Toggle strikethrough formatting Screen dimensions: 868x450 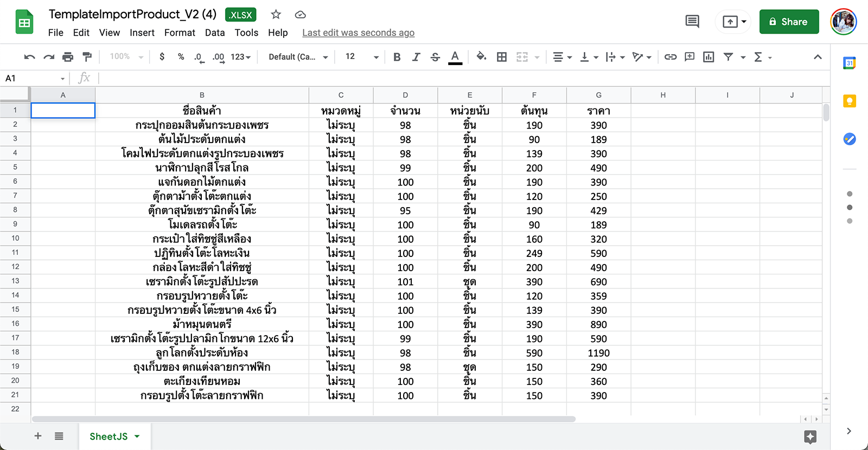click(435, 57)
